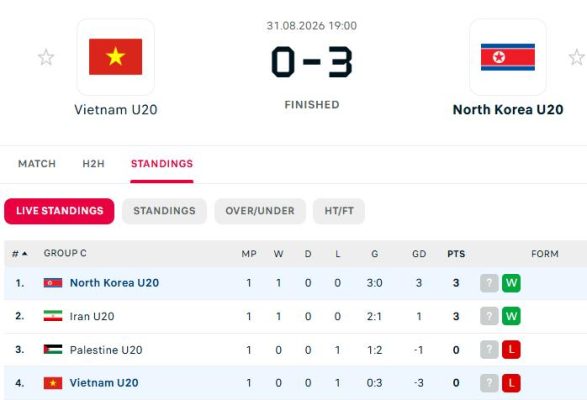Image resolution: width=587 pixels, height=400 pixels.
Task: Favorite North Korea U20 with the right star
Action: [x=577, y=57]
